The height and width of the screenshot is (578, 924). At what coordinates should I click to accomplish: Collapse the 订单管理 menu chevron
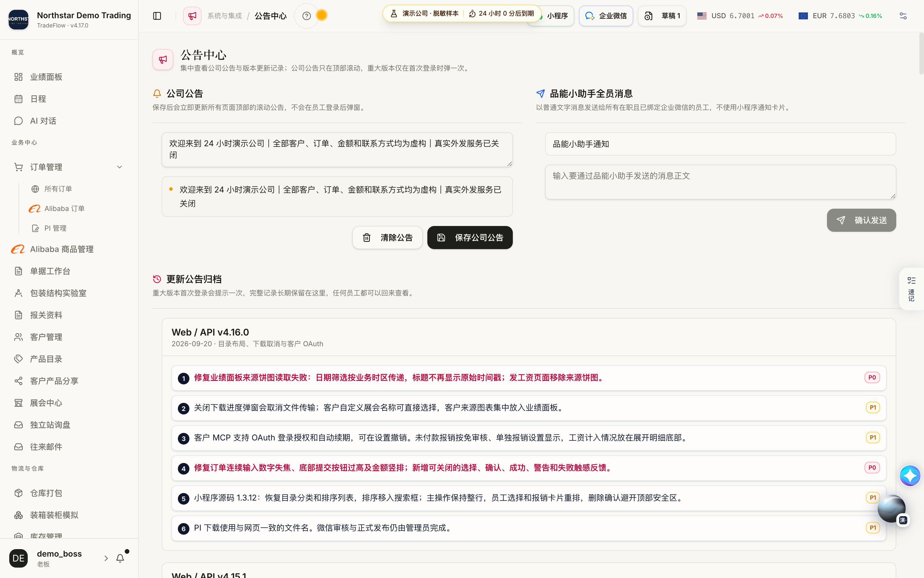click(120, 167)
